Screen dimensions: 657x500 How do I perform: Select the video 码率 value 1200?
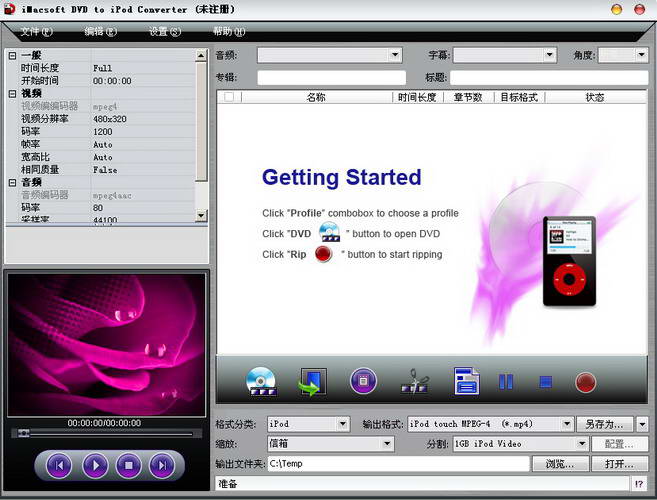click(x=103, y=132)
